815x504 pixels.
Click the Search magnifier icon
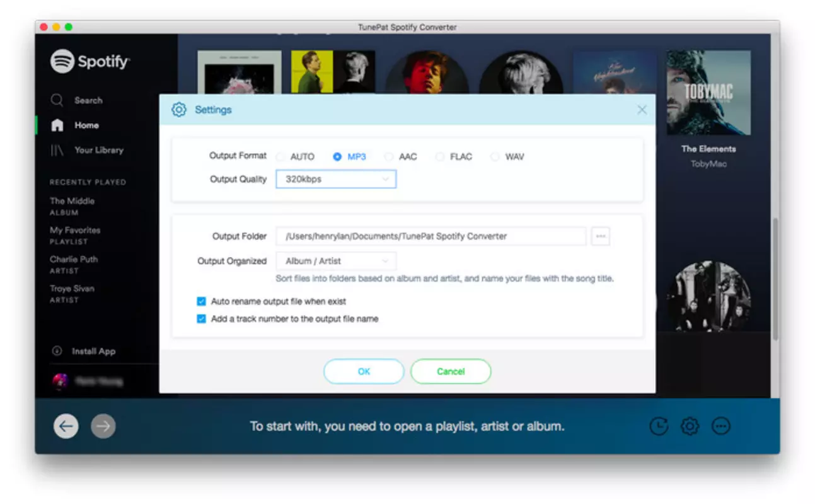57,100
